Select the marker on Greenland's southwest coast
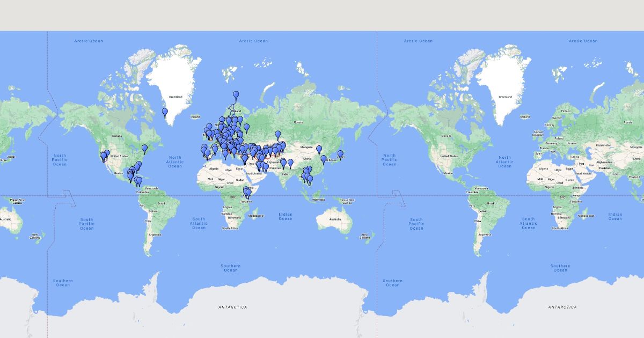Image resolution: width=644 pixels, height=338 pixels. 165,113
